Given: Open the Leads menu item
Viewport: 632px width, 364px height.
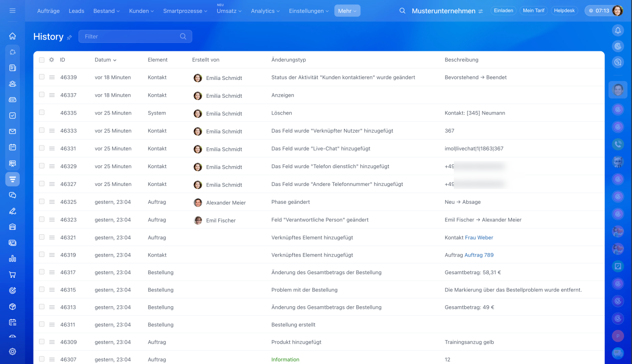Looking at the screenshot, I should (76, 11).
